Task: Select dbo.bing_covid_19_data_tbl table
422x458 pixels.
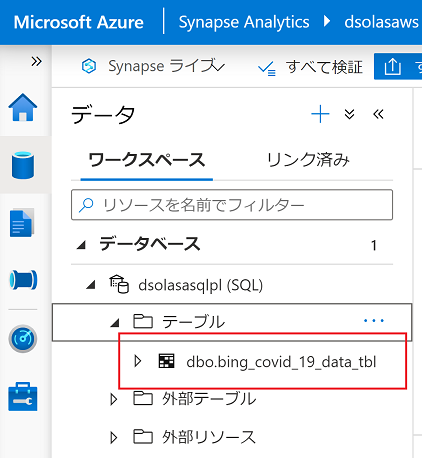Action: [281, 362]
